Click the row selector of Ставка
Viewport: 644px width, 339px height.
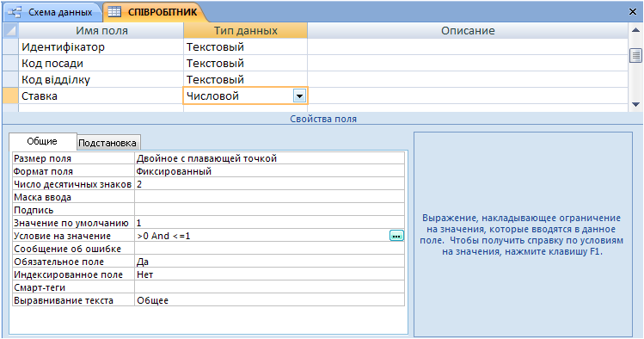10,96
